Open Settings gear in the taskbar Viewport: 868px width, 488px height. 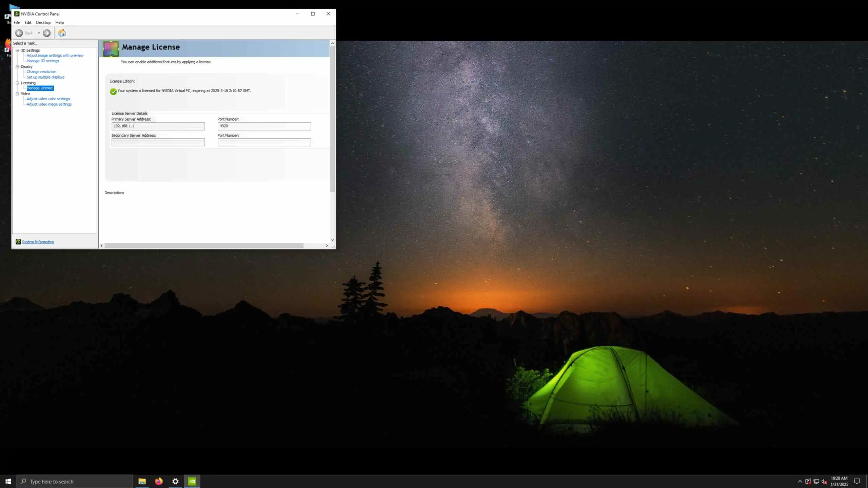pyautogui.click(x=175, y=481)
